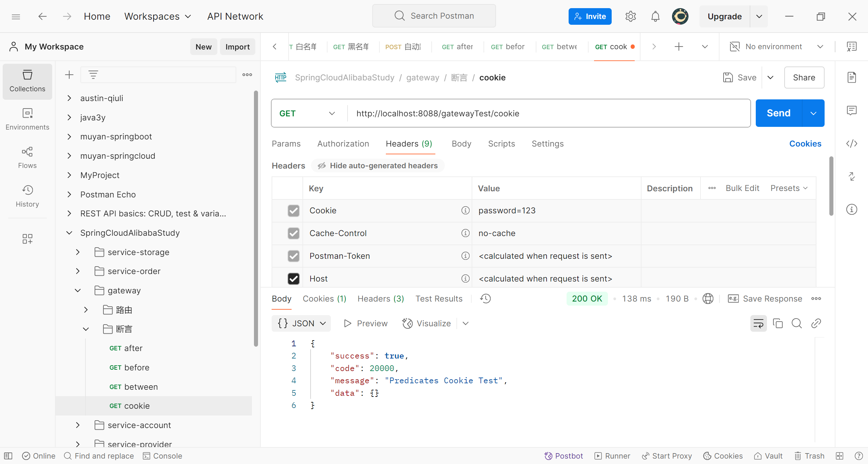Open the Environments sidebar panel

pyautogui.click(x=27, y=119)
